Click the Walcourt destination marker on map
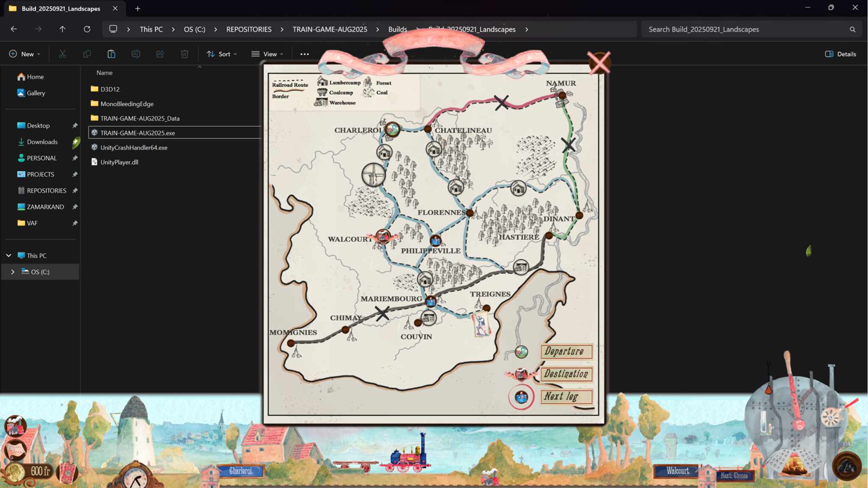The image size is (868, 488). point(383,236)
